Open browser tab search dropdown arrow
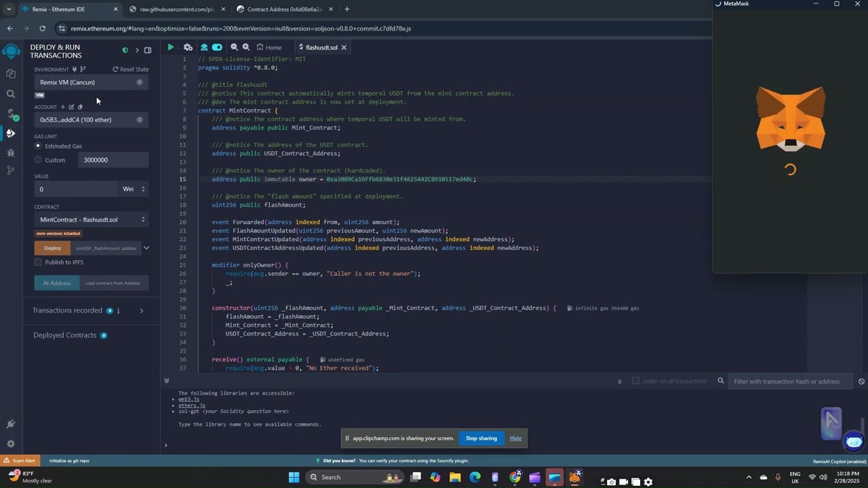Image resolution: width=868 pixels, height=488 pixels. [8, 9]
